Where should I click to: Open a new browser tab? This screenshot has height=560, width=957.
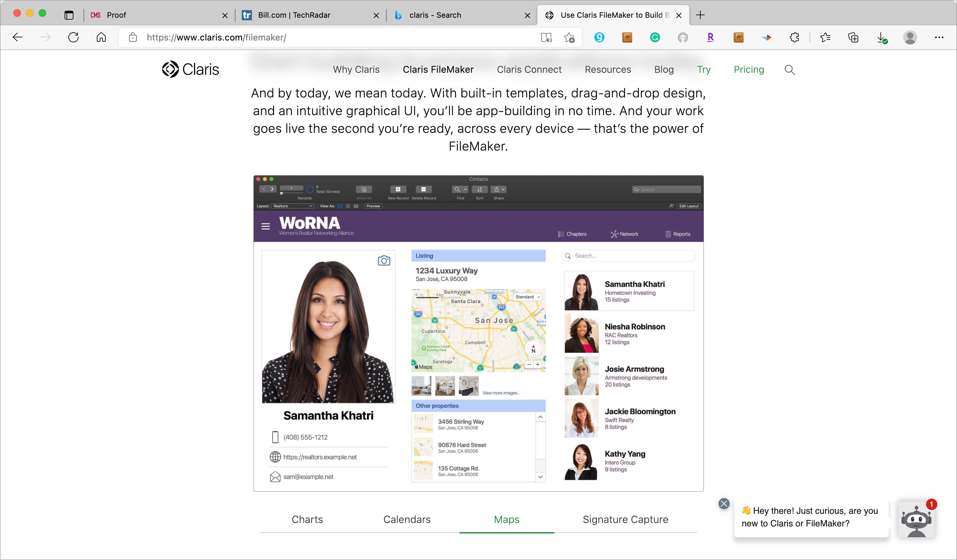click(700, 15)
